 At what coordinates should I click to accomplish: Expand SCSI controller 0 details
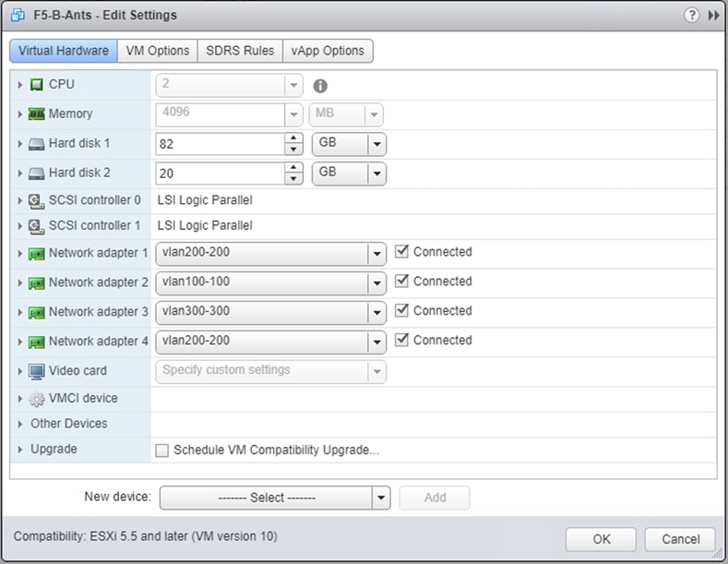[20, 200]
